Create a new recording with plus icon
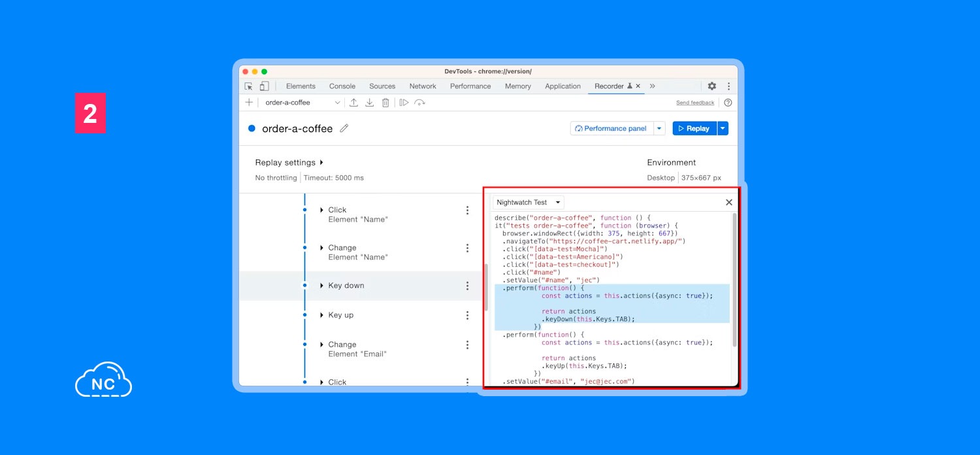980x455 pixels. point(249,103)
